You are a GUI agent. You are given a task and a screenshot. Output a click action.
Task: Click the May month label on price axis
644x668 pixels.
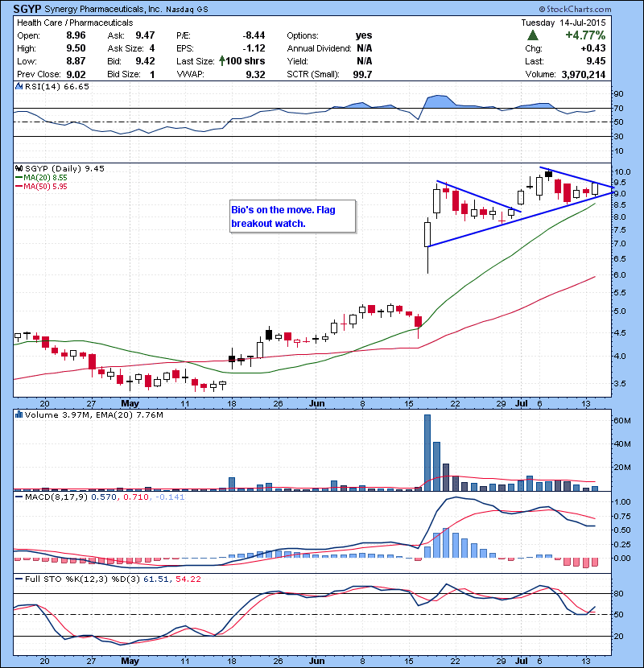click(x=130, y=403)
